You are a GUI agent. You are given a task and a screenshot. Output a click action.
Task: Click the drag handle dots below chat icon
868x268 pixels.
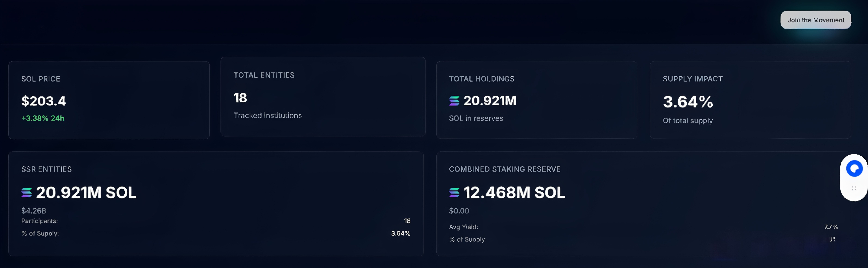854,188
